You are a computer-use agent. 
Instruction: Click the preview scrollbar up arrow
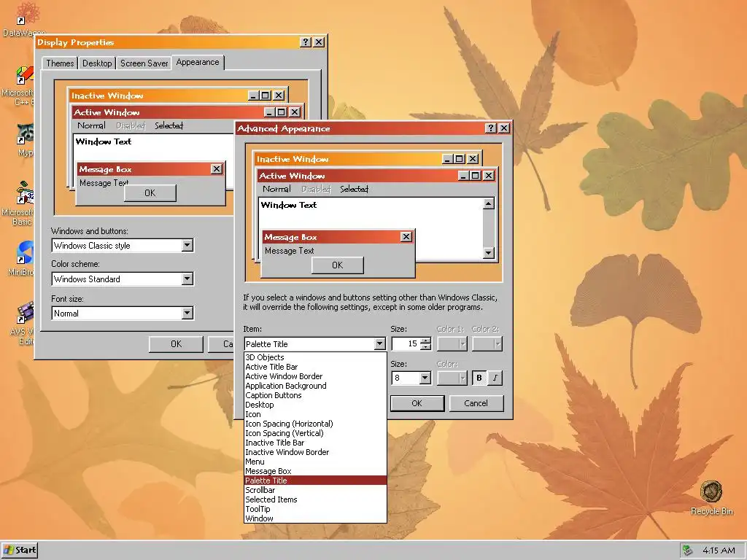point(488,204)
